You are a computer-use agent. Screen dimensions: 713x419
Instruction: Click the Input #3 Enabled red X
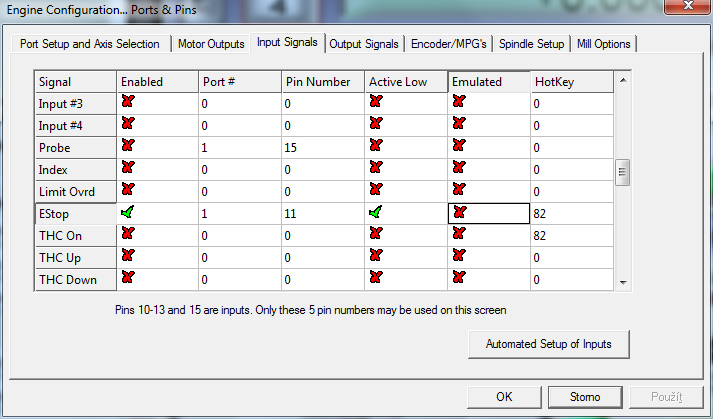click(x=127, y=102)
